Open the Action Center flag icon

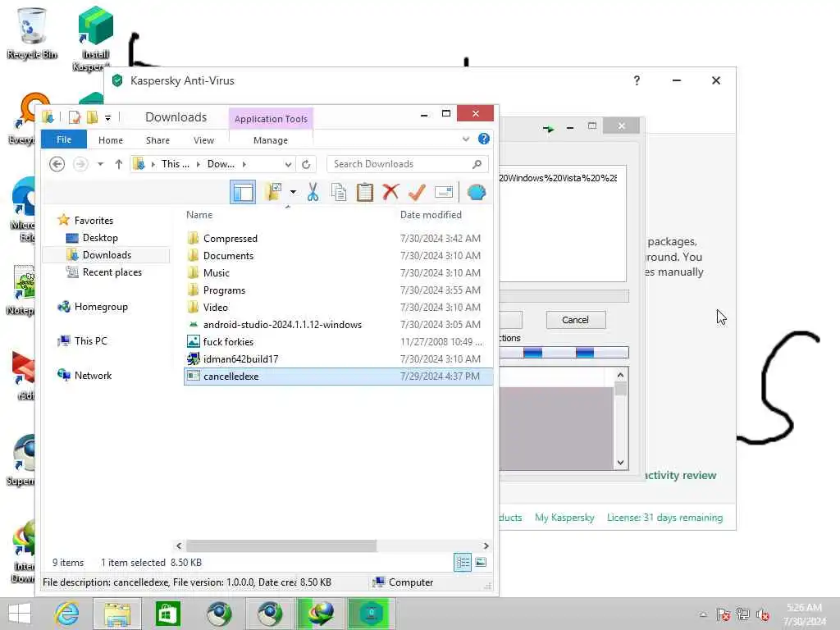[x=723, y=614]
